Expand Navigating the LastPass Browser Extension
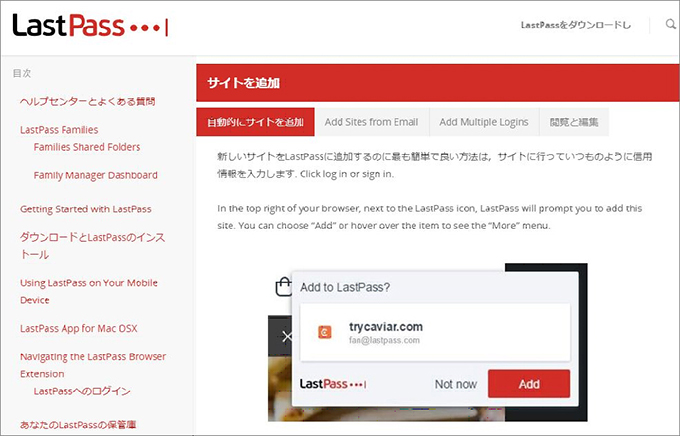Screen dimensions: 680x436 click(x=92, y=364)
